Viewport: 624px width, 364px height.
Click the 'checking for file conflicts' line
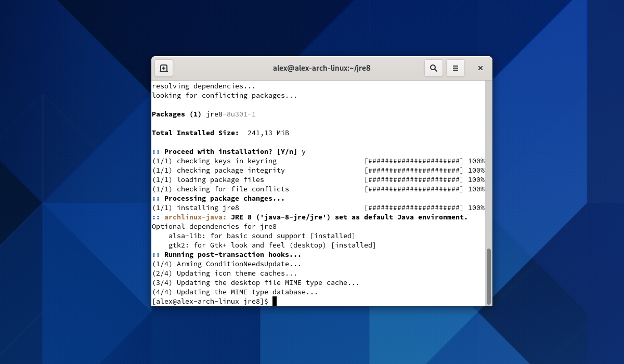click(x=318, y=189)
